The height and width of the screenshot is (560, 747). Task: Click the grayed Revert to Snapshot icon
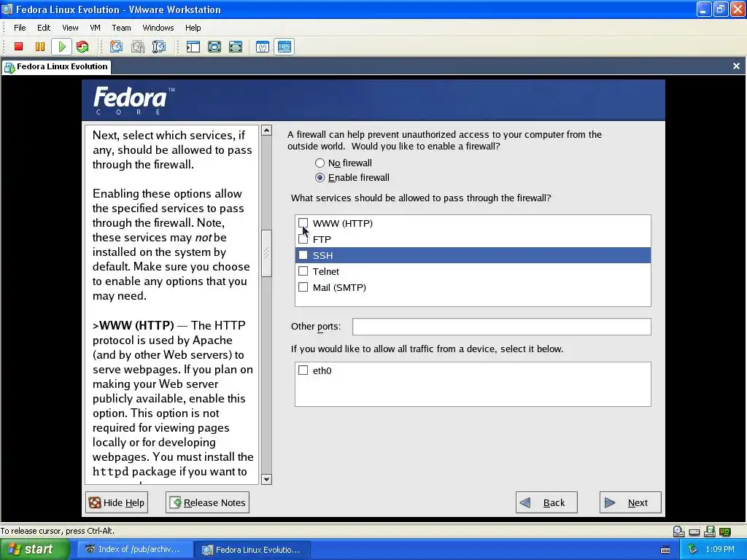point(138,47)
